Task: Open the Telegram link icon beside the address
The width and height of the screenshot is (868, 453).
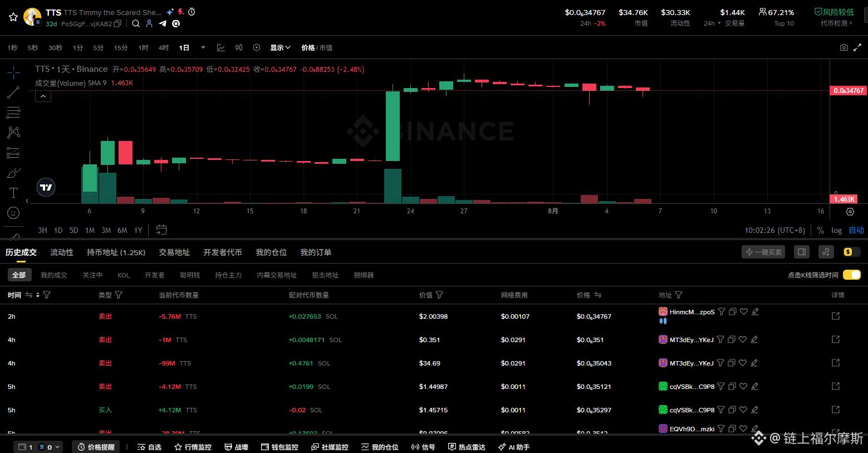Action: click(163, 23)
